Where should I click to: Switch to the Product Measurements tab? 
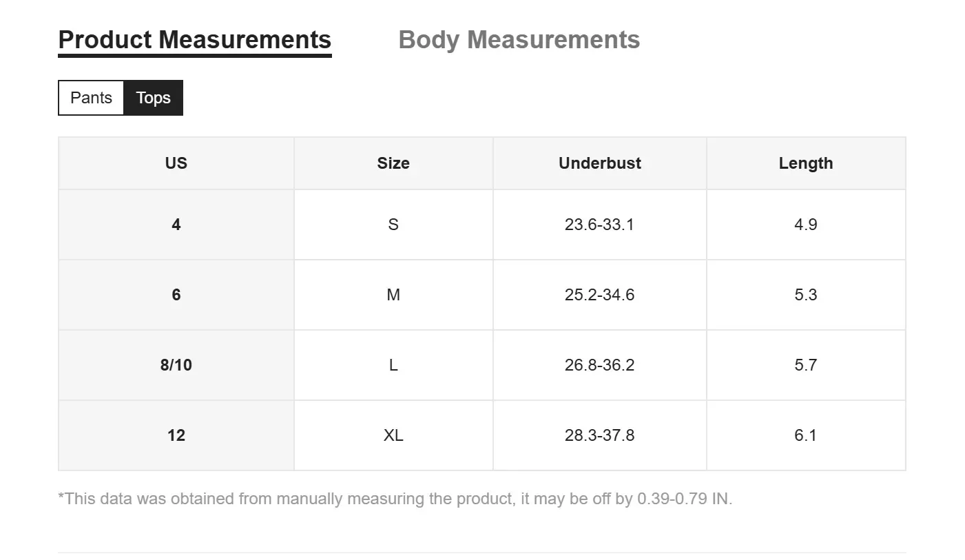tap(194, 40)
